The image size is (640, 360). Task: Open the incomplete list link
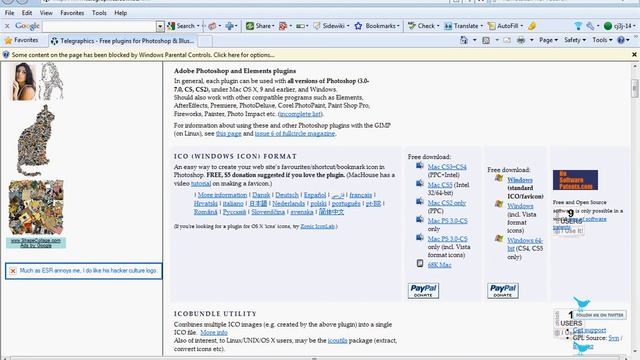301,114
